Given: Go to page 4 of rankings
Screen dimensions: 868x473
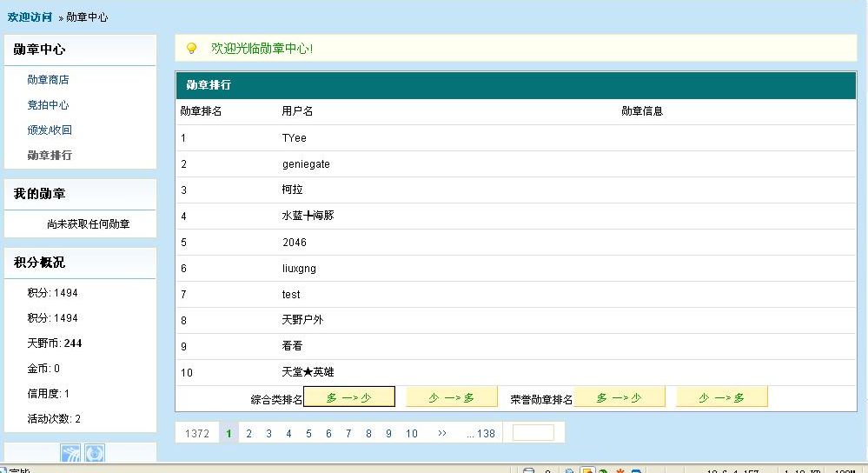Looking at the screenshot, I should click(x=288, y=433).
